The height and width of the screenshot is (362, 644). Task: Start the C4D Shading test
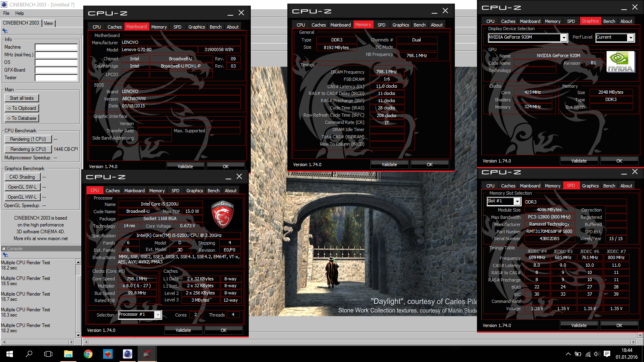coord(22,177)
